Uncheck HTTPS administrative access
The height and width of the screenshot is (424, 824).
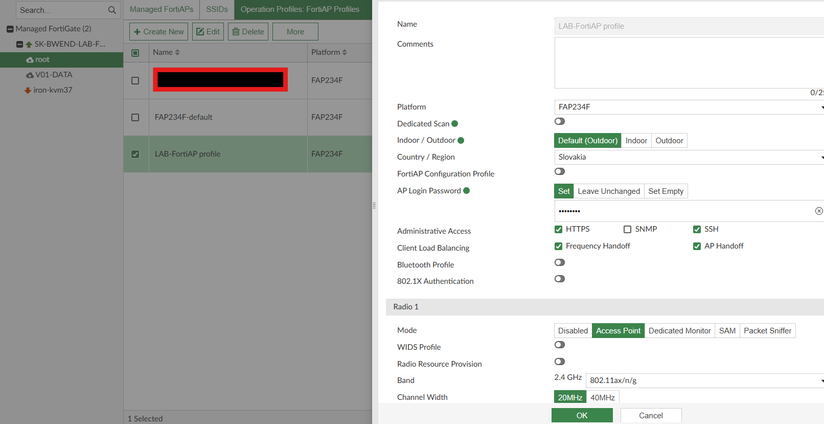pyautogui.click(x=559, y=229)
